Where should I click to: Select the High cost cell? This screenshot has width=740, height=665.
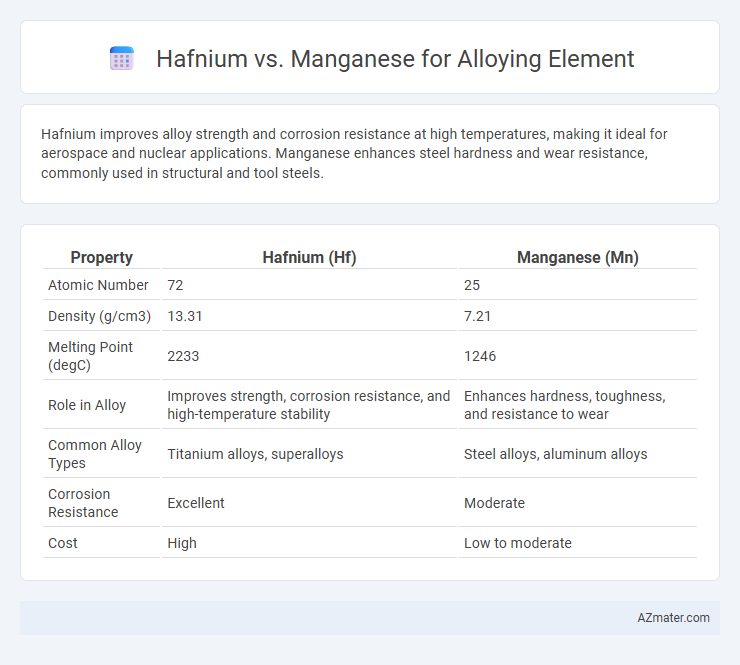coord(182,543)
